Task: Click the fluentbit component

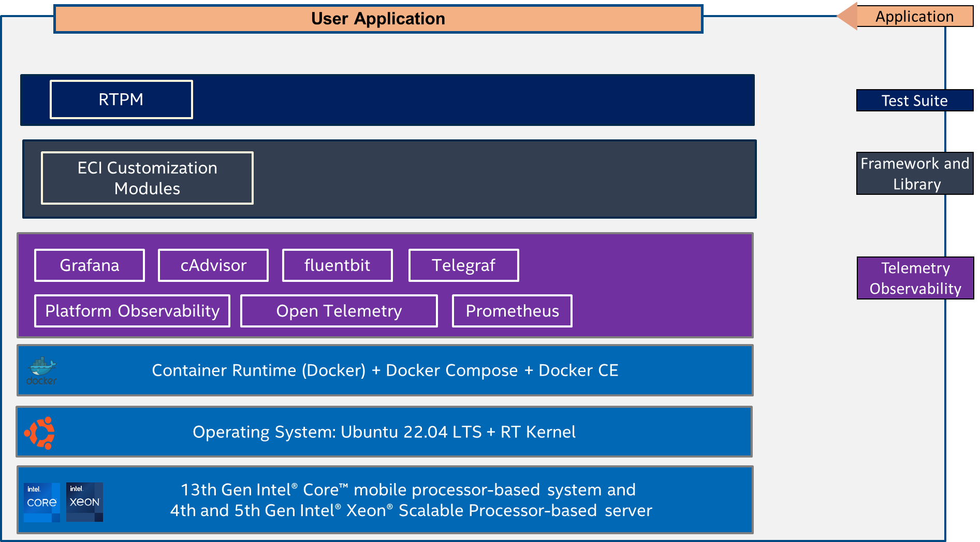Action: (x=338, y=265)
